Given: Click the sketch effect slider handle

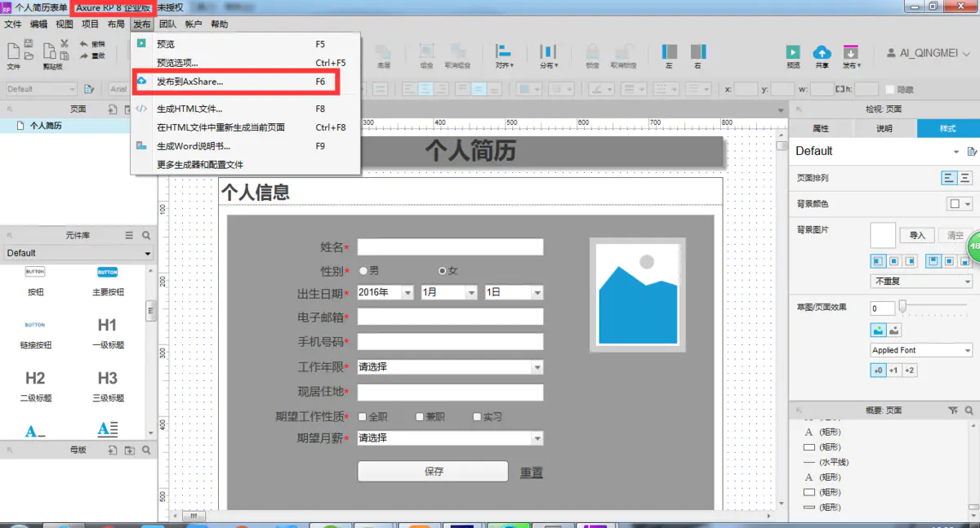Looking at the screenshot, I should [x=902, y=307].
